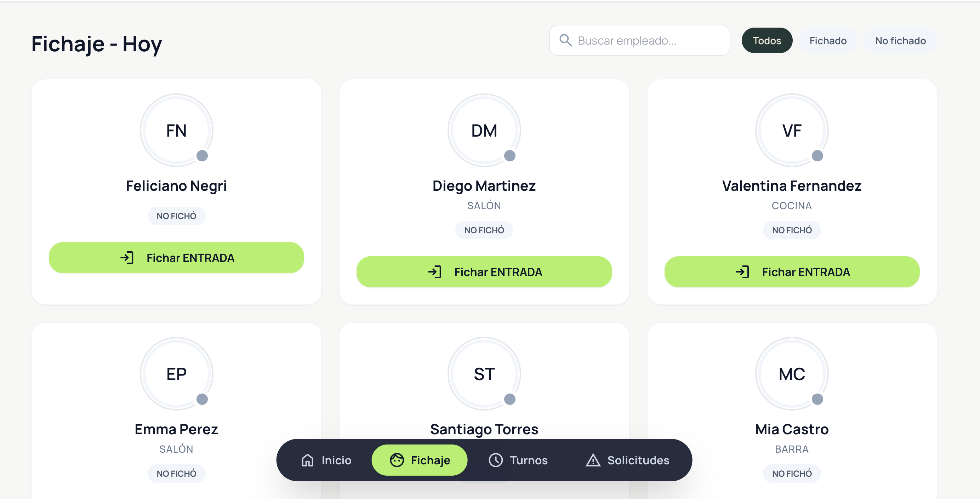Open the Solicitudes tab
This screenshot has width=980, height=499.
627,460
